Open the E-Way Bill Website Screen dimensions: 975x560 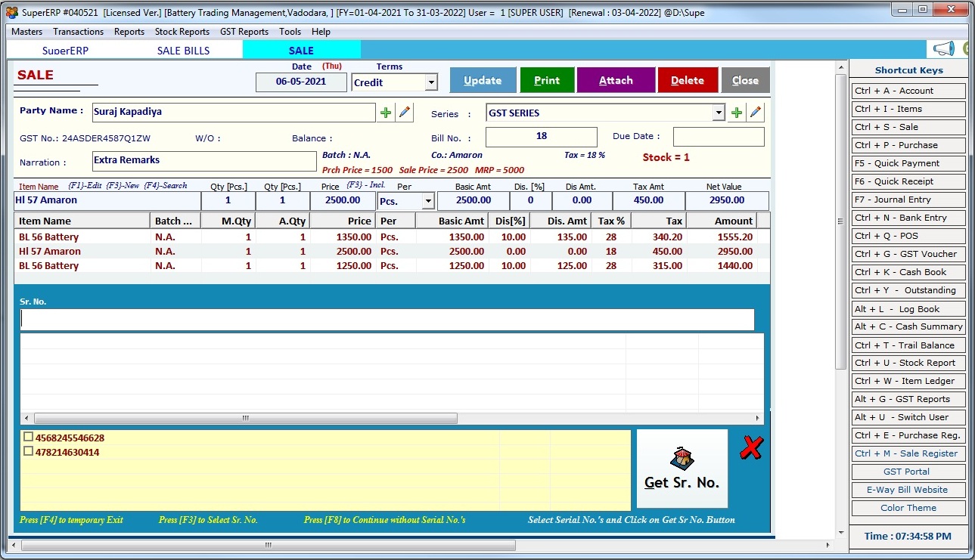pos(908,489)
